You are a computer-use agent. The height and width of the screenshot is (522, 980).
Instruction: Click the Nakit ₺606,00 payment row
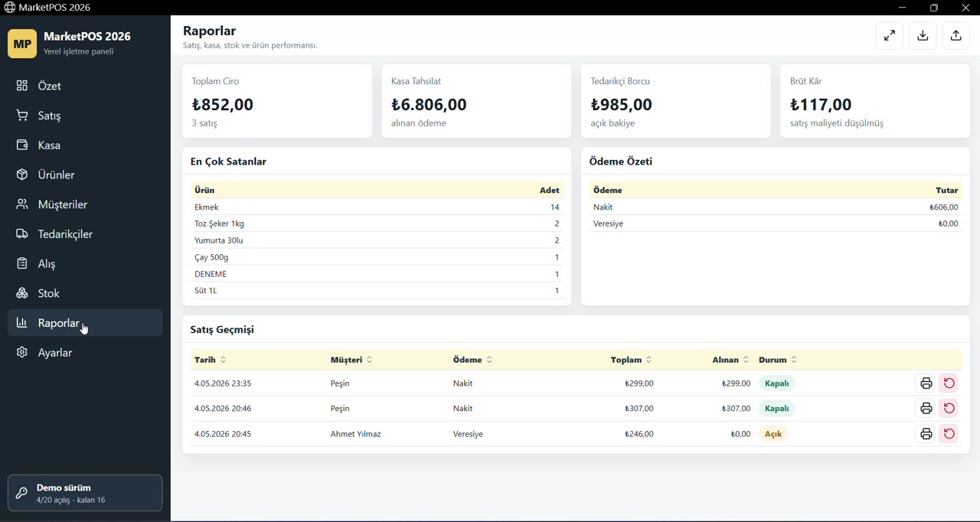tap(776, 207)
